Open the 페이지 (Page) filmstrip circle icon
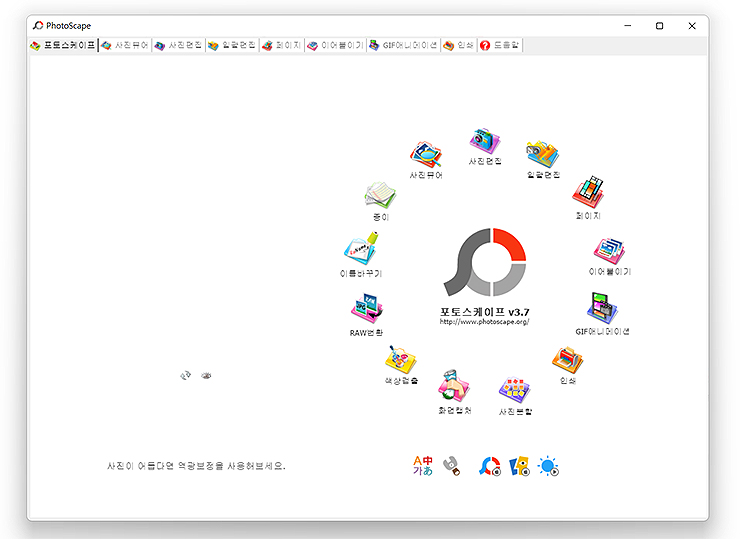 coord(588,192)
